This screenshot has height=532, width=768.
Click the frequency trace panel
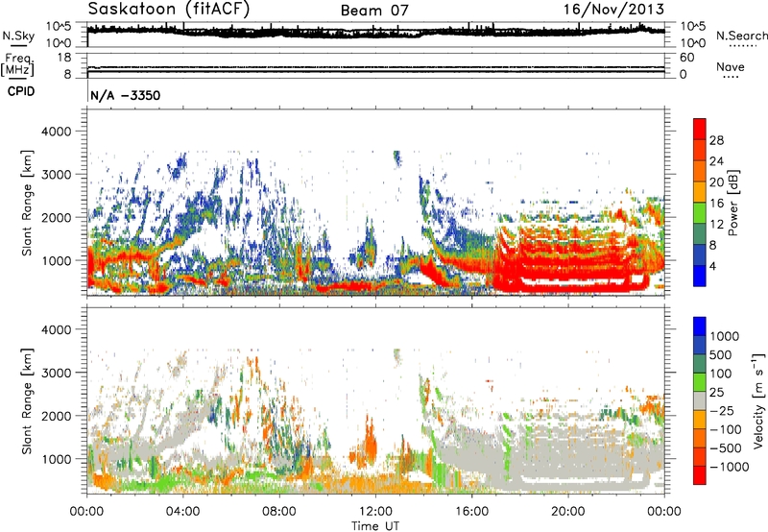point(375,65)
